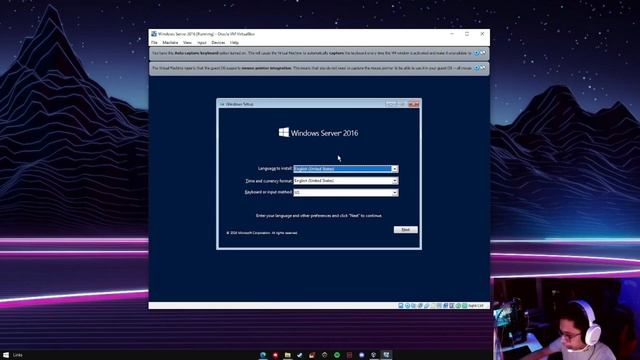The height and width of the screenshot is (360, 640).
Task: Click the shared folders status icon
Action: 433,306
